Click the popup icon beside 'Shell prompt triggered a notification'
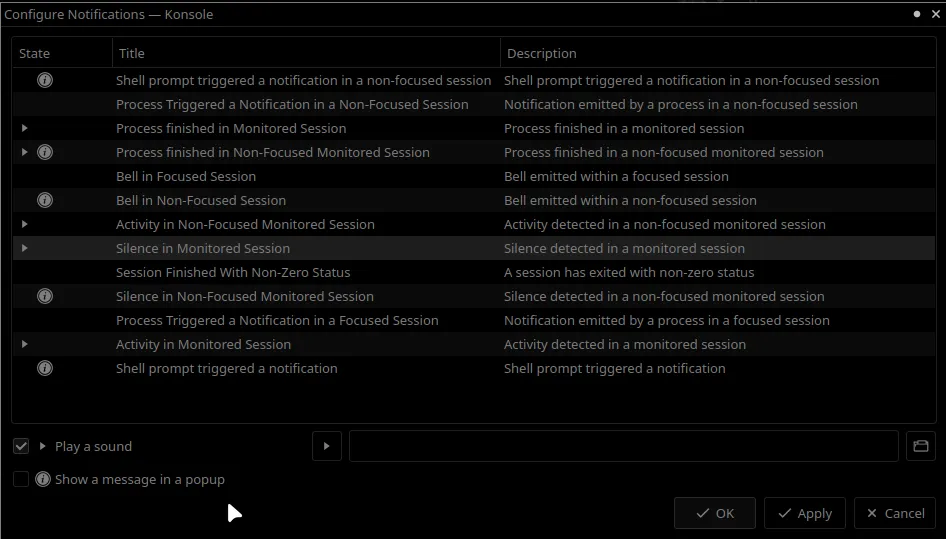Screen dimensions: 946x539 (x=45, y=368)
